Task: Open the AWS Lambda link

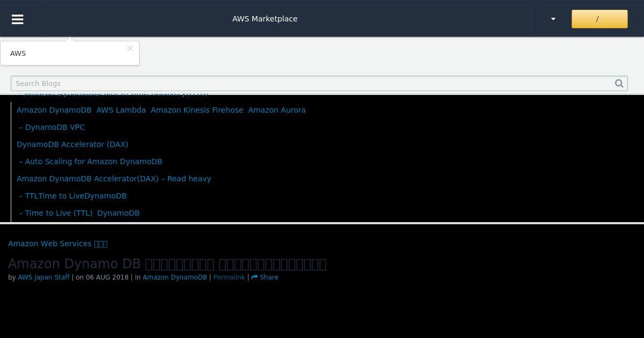Action: click(121, 110)
